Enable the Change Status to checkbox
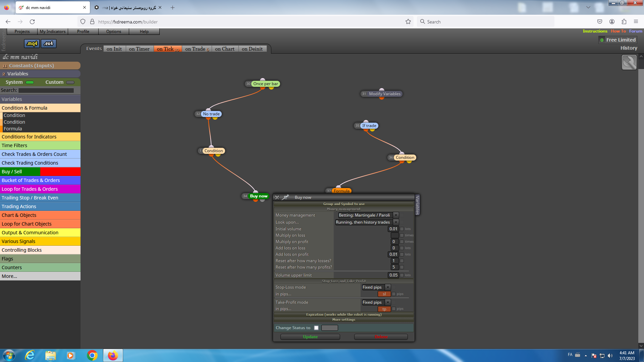 click(316, 328)
